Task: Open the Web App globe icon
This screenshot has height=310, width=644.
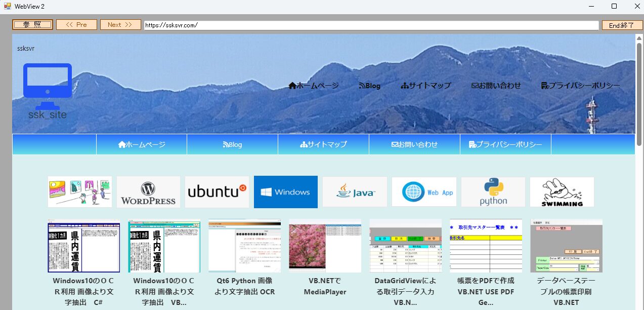Action: pyautogui.click(x=423, y=191)
